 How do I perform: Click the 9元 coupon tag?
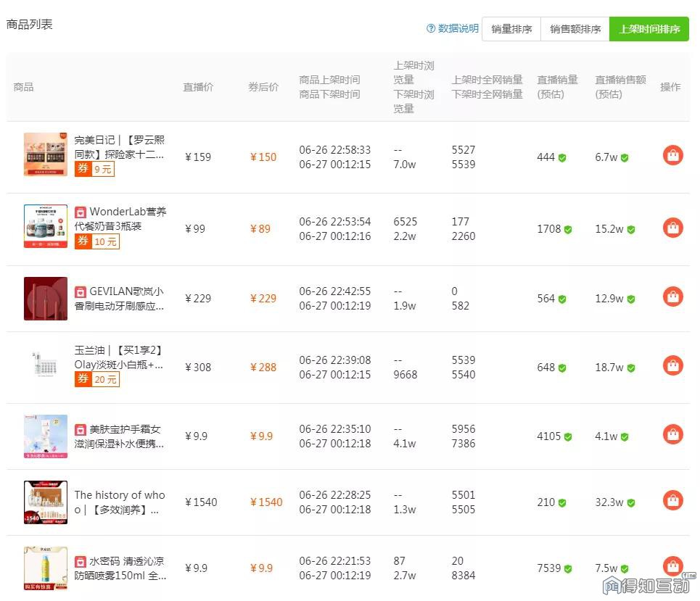94,169
